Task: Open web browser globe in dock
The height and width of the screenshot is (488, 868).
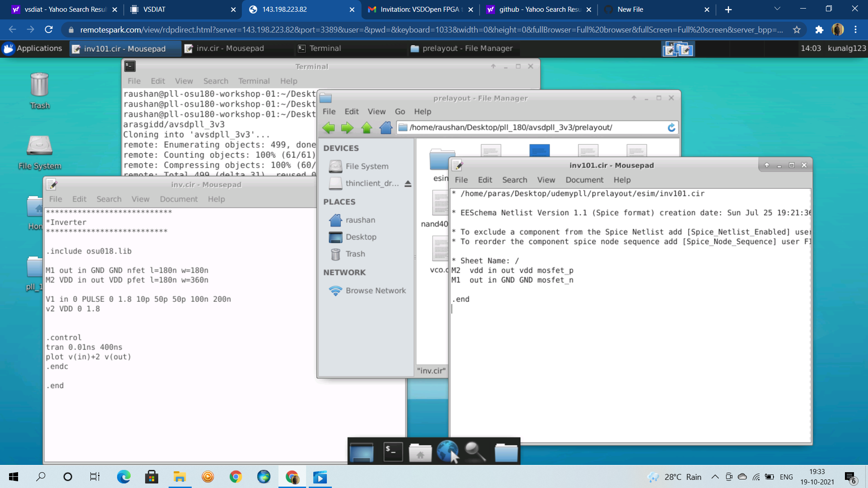Action: click(448, 451)
